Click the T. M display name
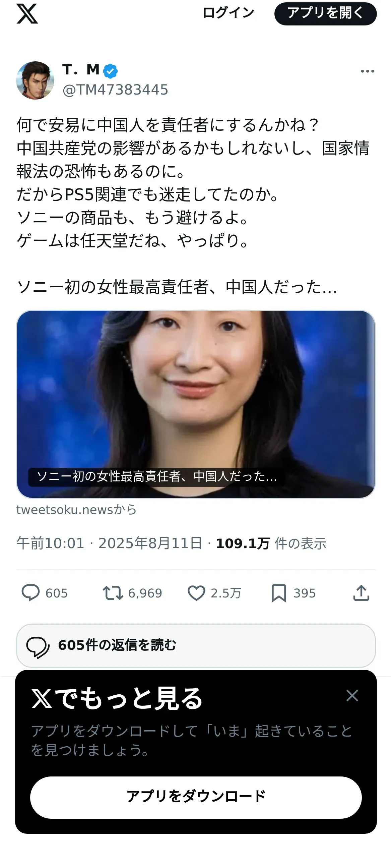The height and width of the screenshot is (868, 392). point(81,69)
